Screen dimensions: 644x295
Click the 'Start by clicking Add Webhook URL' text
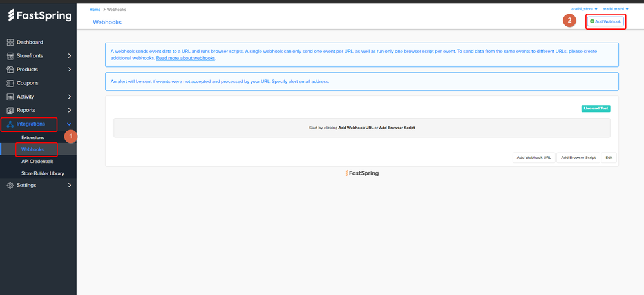tap(362, 128)
